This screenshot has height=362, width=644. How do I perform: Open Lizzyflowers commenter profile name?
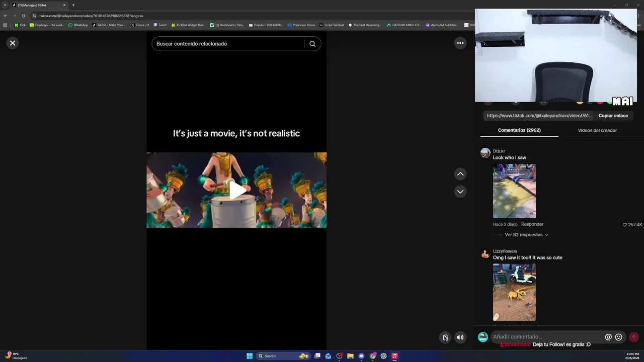[505, 251]
